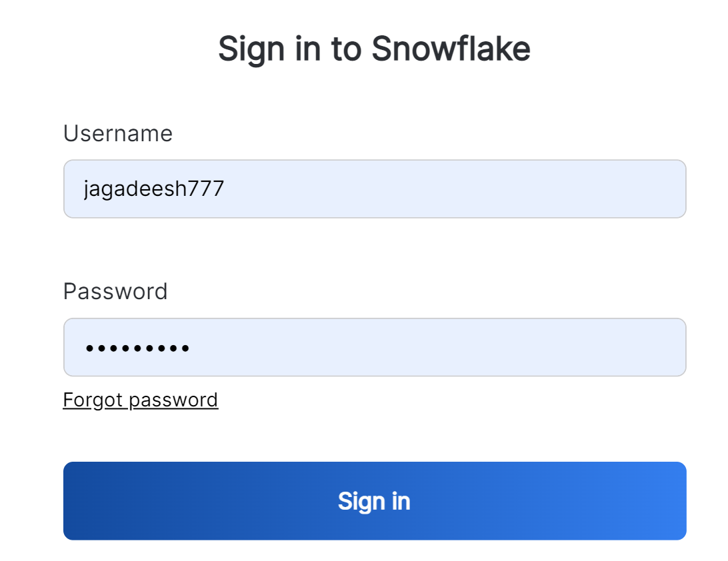Click the white Sign in text on the button

[x=374, y=501]
